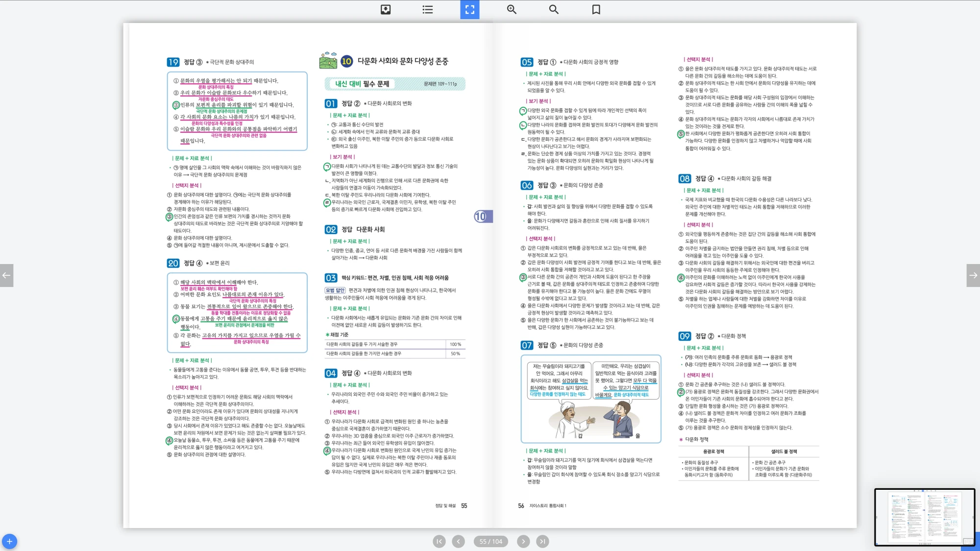Click the picture-in-picture preview thumbnail
Screen dimensions: 980x551
pyautogui.click(x=924, y=517)
